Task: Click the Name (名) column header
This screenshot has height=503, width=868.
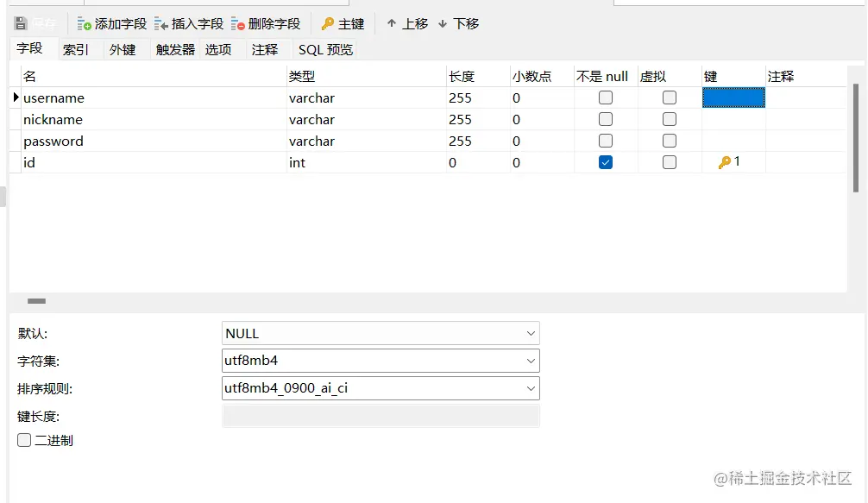Action: pyautogui.click(x=154, y=77)
